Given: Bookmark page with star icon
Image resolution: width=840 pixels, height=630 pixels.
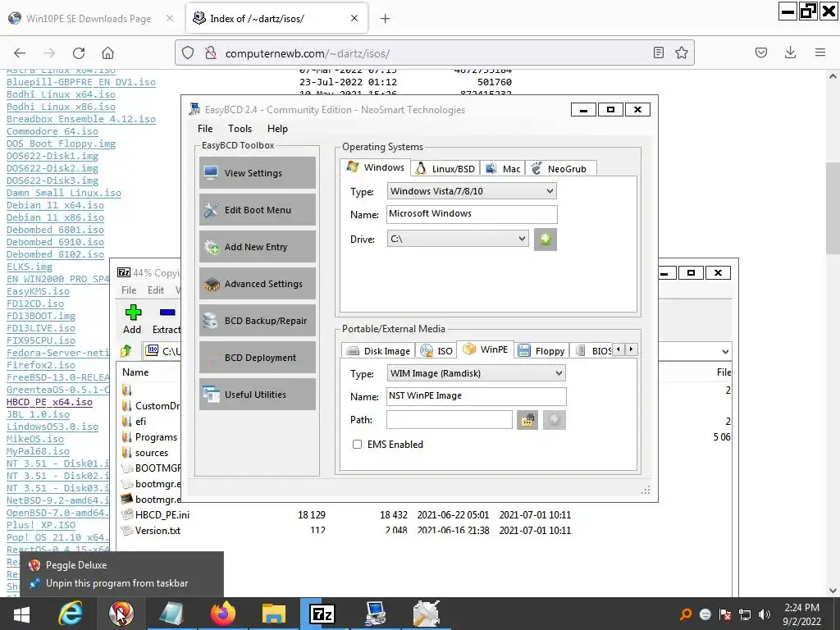Looking at the screenshot, I should coord(682,52).
